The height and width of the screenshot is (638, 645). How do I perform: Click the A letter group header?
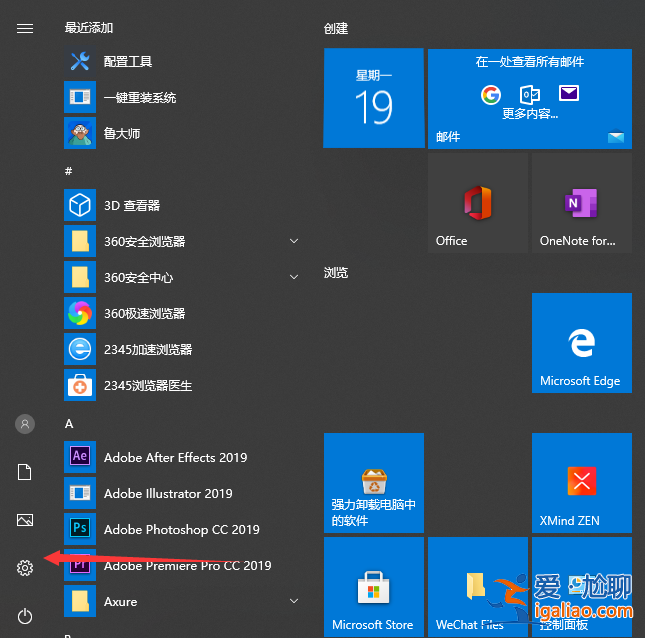69,424
